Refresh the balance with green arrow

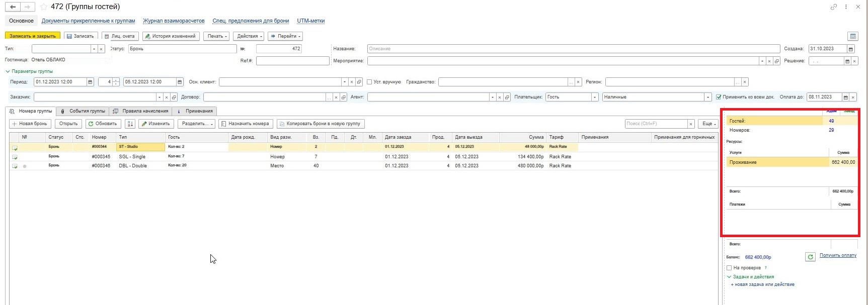click(810, 257)
